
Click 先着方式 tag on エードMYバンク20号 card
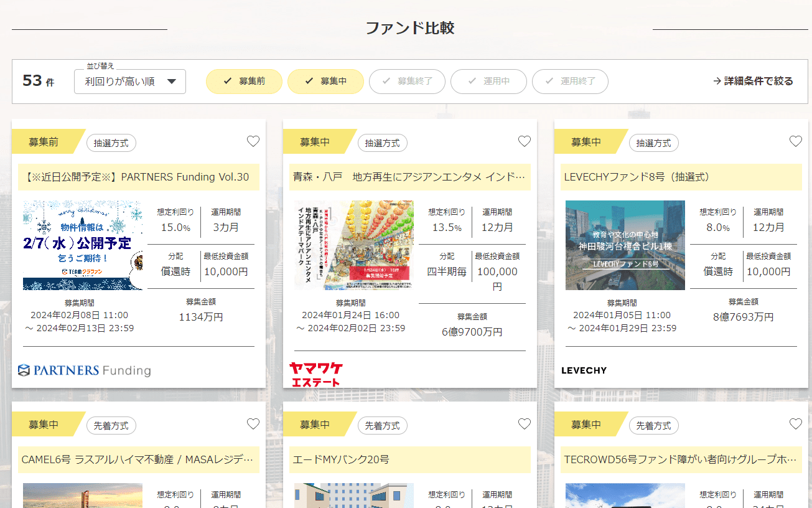[383, 425]
